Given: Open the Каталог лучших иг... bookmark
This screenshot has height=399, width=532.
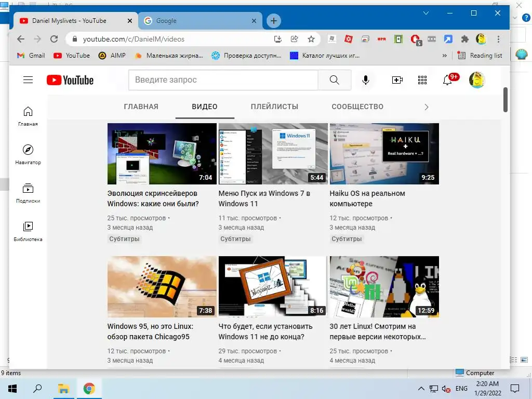Looking at the screenshot, I should [x=325, y=56].
